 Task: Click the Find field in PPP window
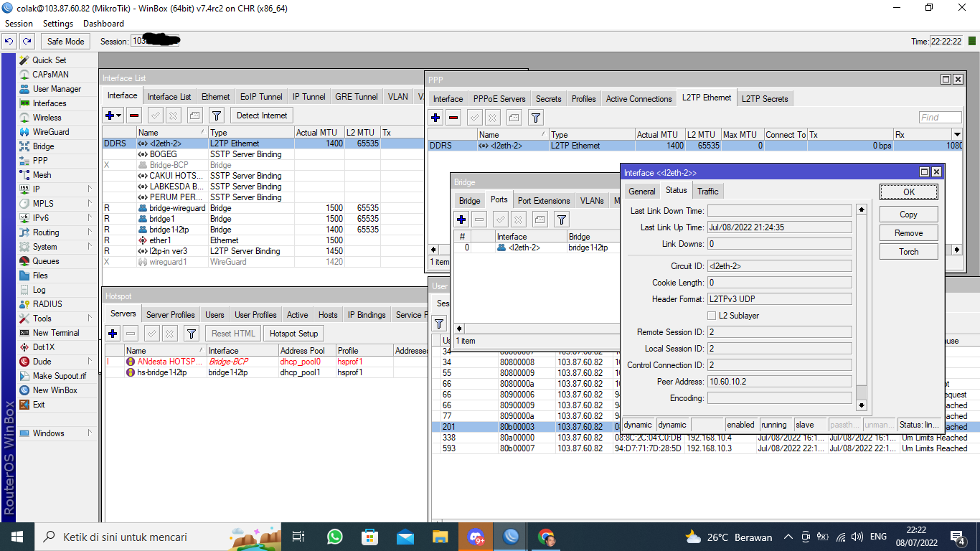click(x=940, y=118)
